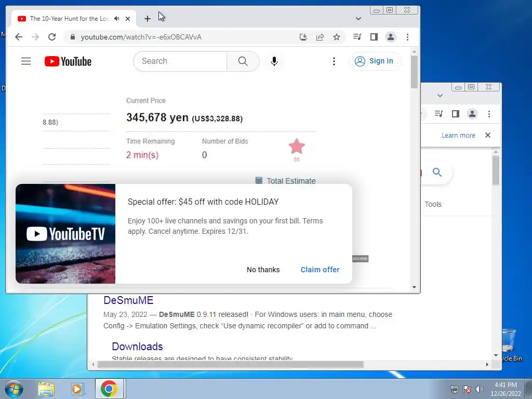
Task: Open the YouTube hamburger guide menu
Action: pyautogui.click(x=26, y=61)
